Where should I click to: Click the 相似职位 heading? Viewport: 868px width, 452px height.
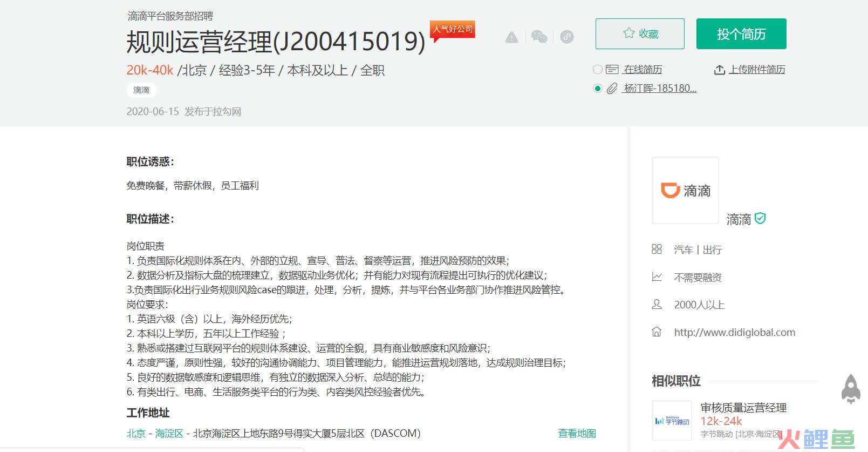point(676,381)
